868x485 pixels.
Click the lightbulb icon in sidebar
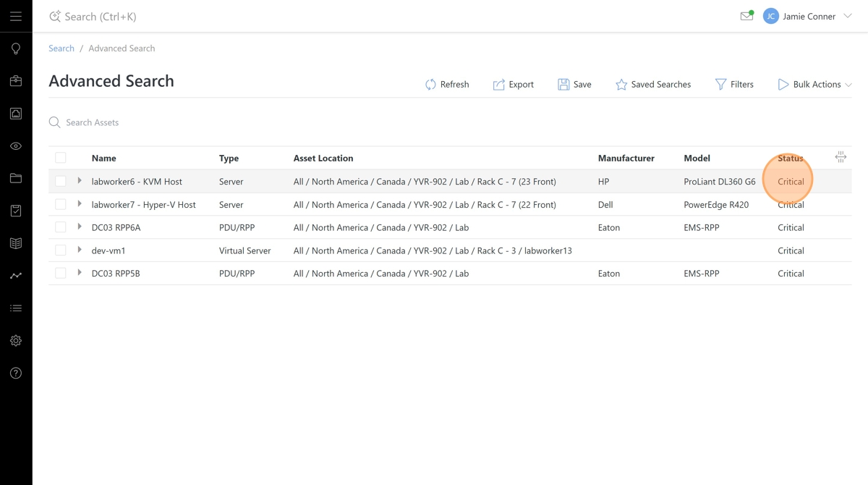[x=16, y=48]
